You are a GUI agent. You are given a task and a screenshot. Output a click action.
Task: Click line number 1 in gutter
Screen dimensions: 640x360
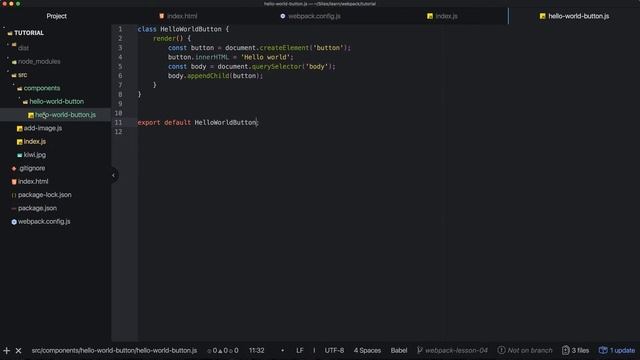(x=120, y=29)
